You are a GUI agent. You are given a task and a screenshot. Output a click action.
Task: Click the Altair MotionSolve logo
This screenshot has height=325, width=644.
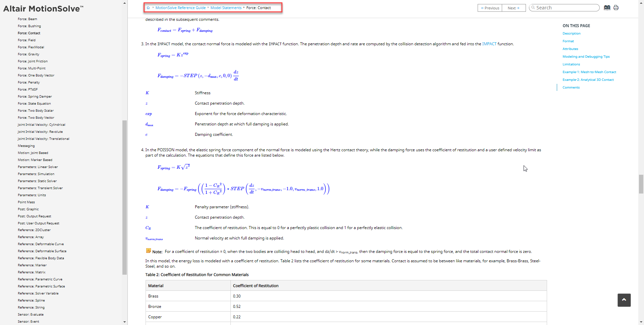43,9
